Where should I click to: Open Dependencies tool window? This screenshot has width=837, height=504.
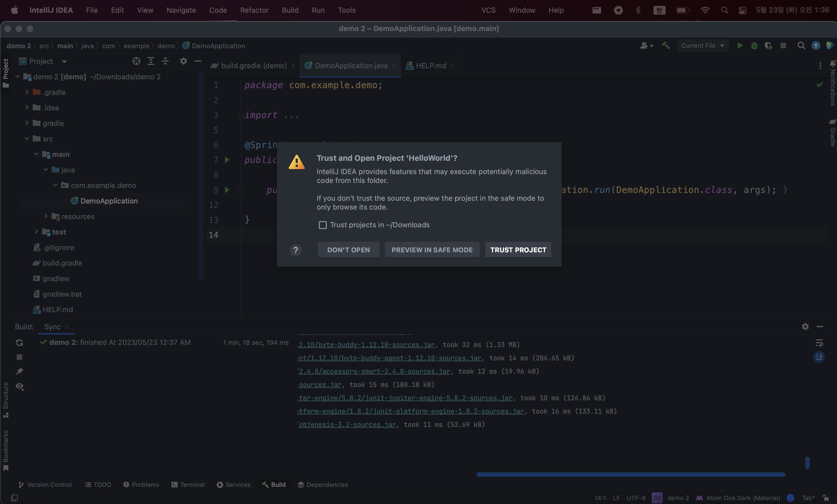tap(323, 485)
